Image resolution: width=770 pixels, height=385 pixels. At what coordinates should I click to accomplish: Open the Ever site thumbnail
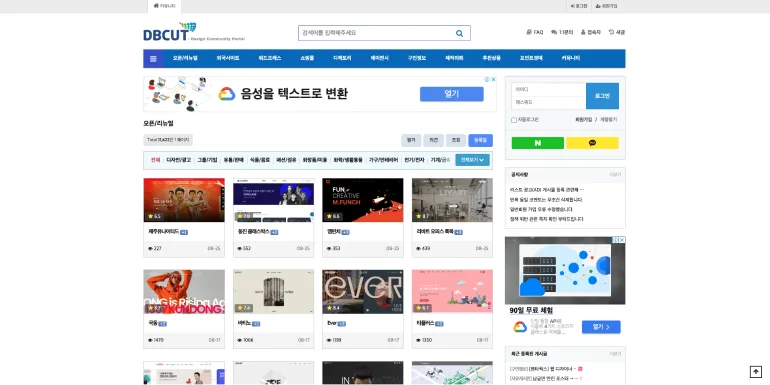click(363, 292)
